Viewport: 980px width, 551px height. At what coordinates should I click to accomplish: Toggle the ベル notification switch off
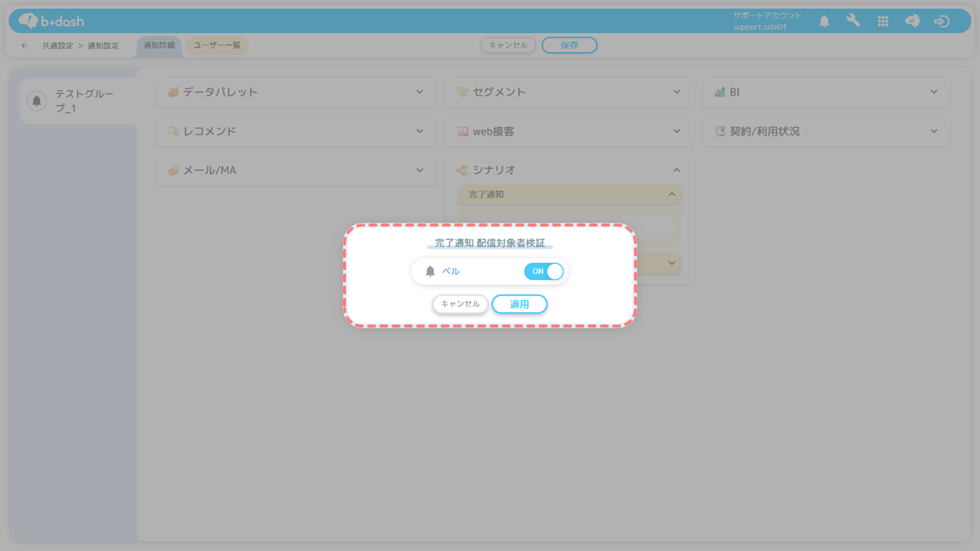pos(544,272)
